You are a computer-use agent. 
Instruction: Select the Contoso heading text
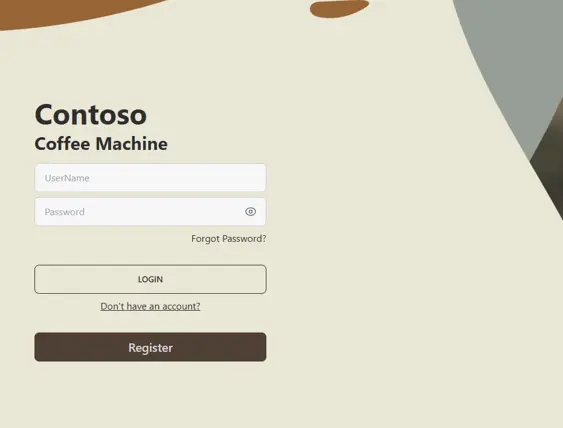91,115
